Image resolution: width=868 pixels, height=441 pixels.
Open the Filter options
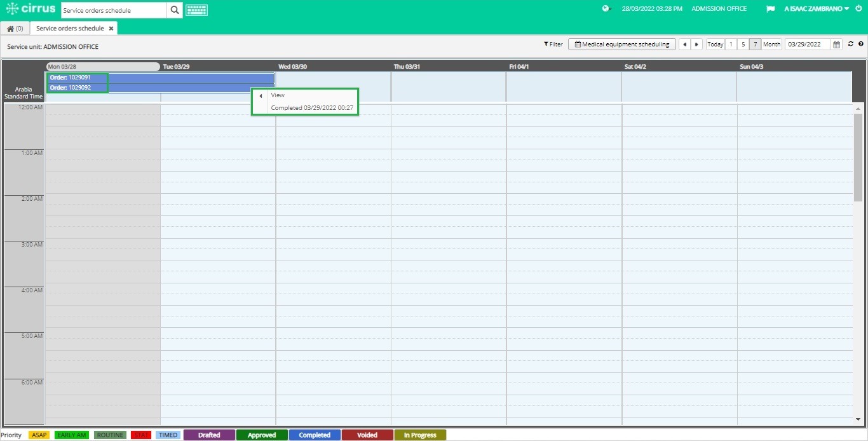click(x=553, y=44)
